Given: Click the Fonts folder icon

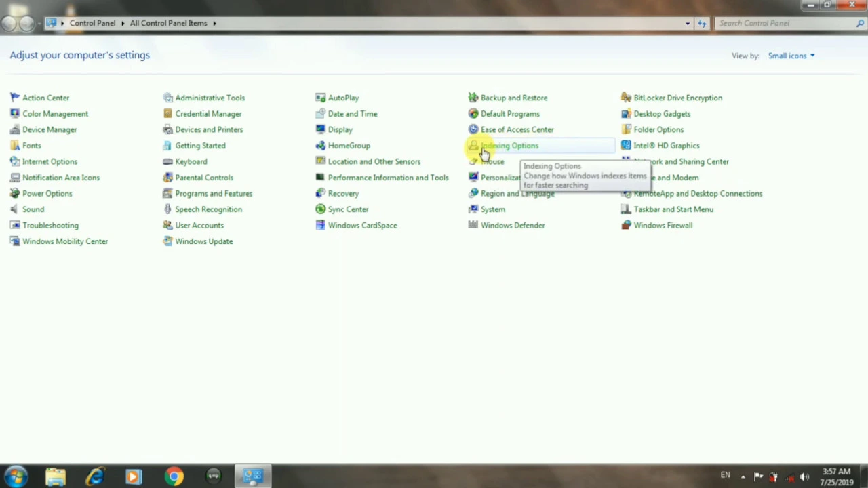Looking at the screenshot, I should 15,146.
